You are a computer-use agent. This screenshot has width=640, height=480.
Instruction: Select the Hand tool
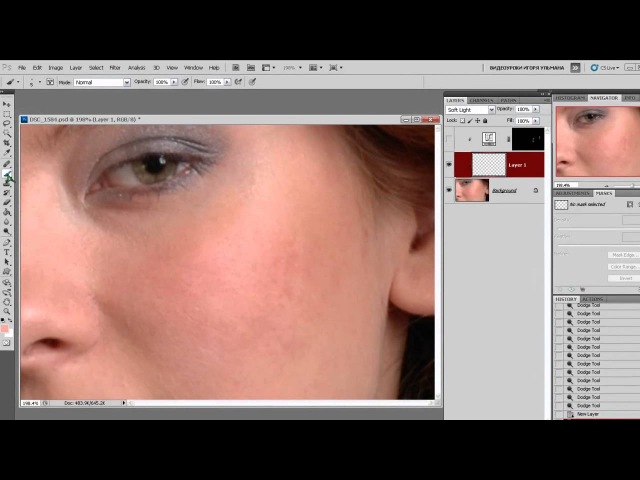coord(7,302)
